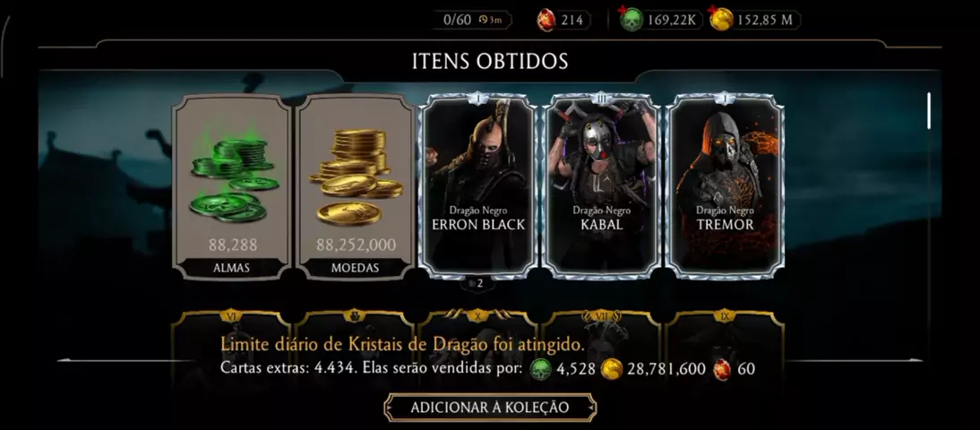Open the Almas souls reward card
The height and width of the screenshot is (430, 980).
tap(231, 186)
